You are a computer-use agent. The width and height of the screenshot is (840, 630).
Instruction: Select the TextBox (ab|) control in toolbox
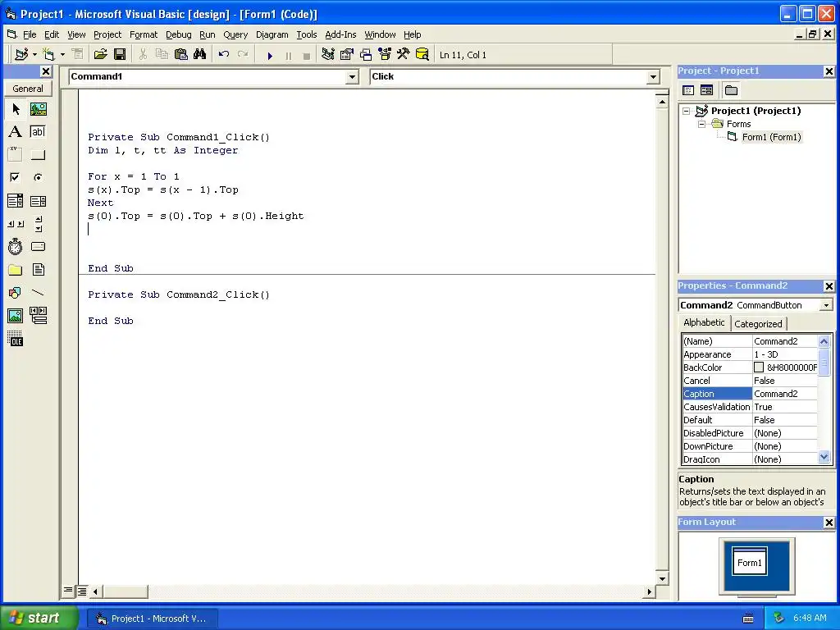pyautogui.click(x=38, y=132)
